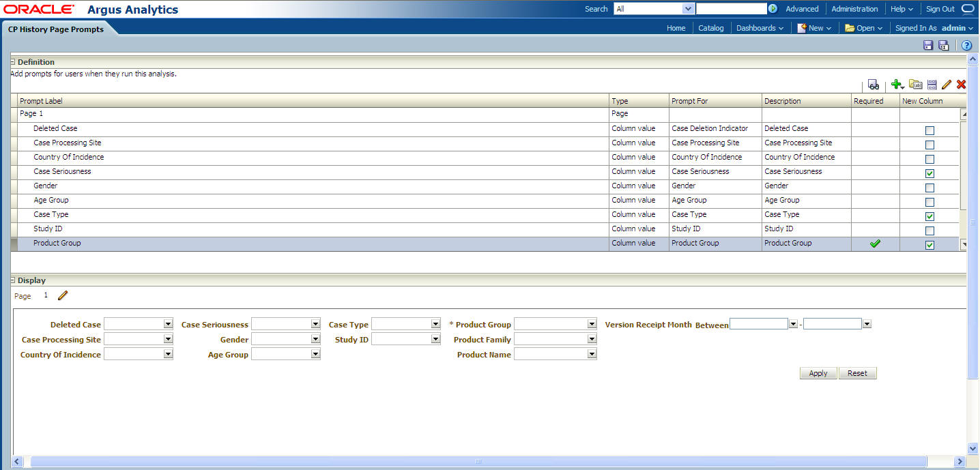980x470 pixels.
Task: Open second Version Receipt Month dropdown arrow
Action: [867, 324]
